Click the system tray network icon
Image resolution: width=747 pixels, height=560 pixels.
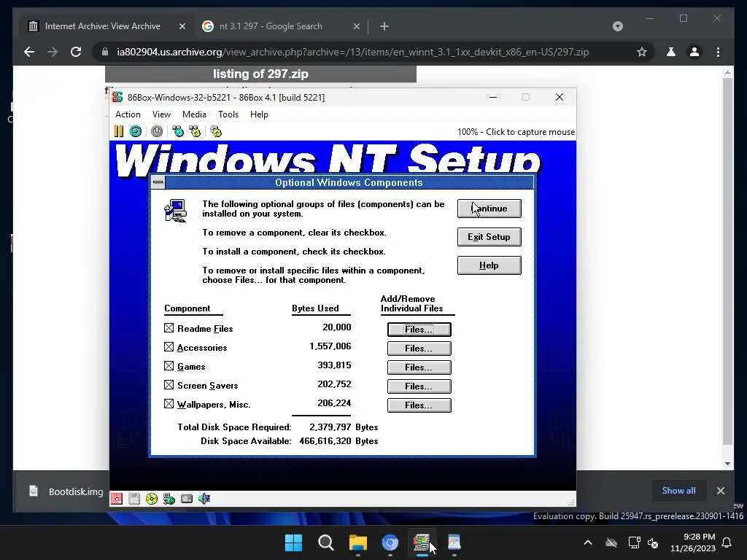(x=634, y=542)
